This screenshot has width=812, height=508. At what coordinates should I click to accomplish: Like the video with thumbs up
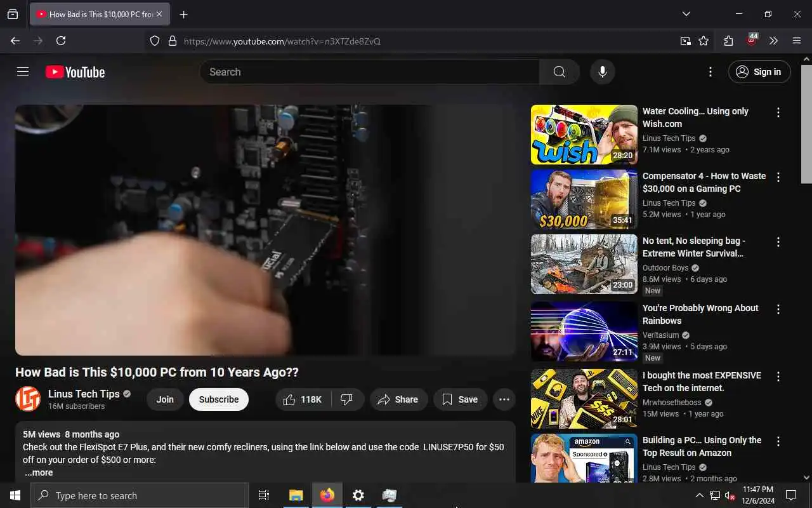coord(303,399)
